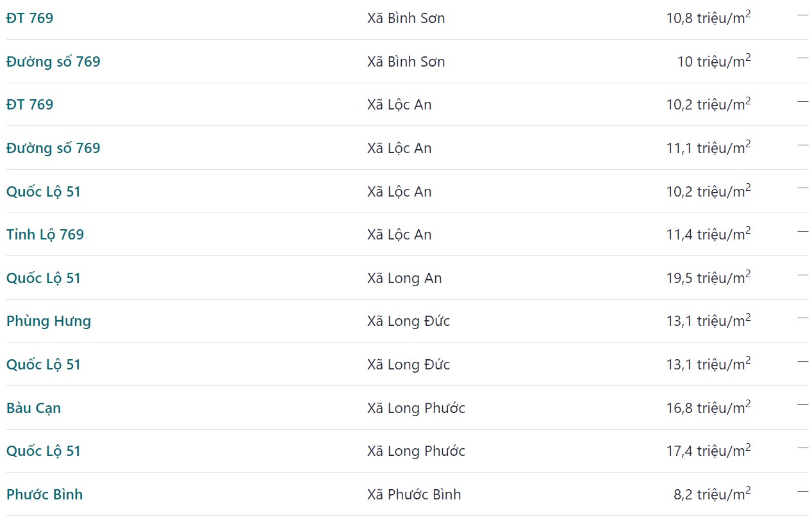
Task: Click dash icon beside 16,8 triệu/m² price
Action: (803, 405)
